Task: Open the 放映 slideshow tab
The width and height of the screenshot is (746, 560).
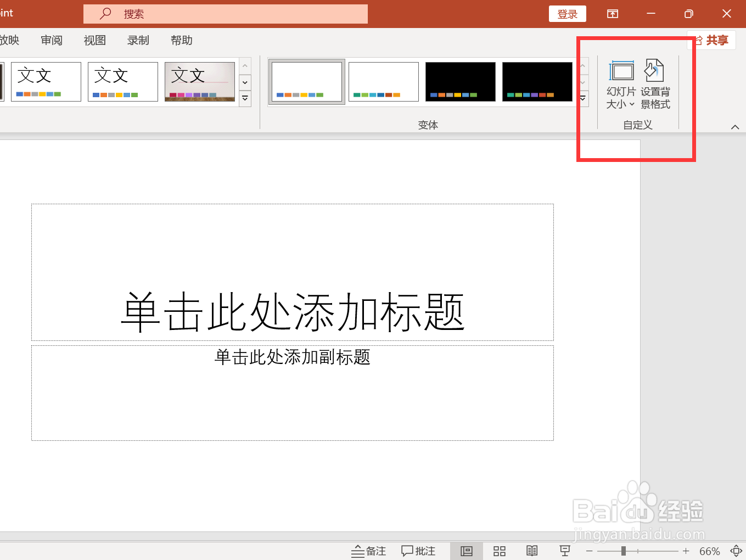Action: 9,40
